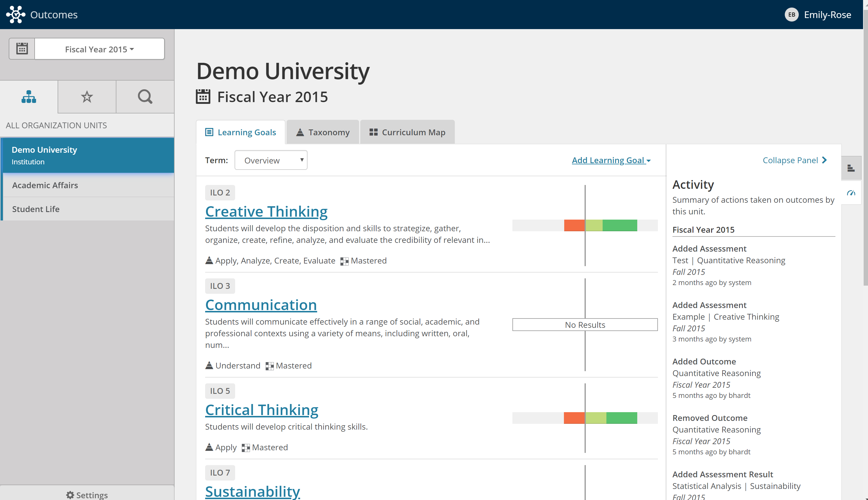Click Mastered checker icon under Critical Thinking
The width and height of the screenshot is (868, 500).
[x=246, y=448]
